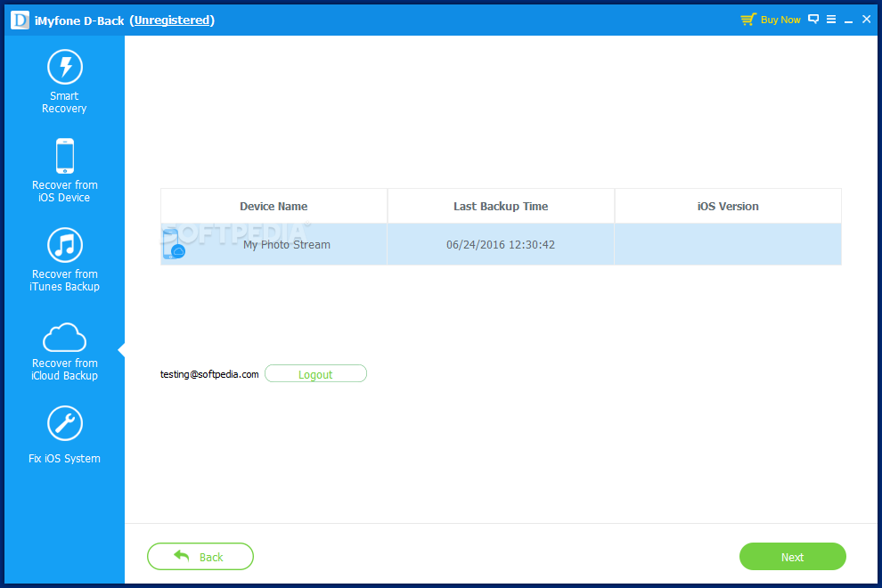Screen dimensions: 882x588
Task: Click the testing@softpedia.com account text
Action: coord(209,374)
